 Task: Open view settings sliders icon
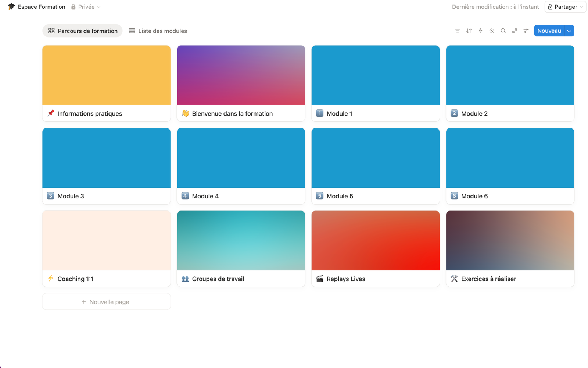pyautogui.click(x=526, y=31)
